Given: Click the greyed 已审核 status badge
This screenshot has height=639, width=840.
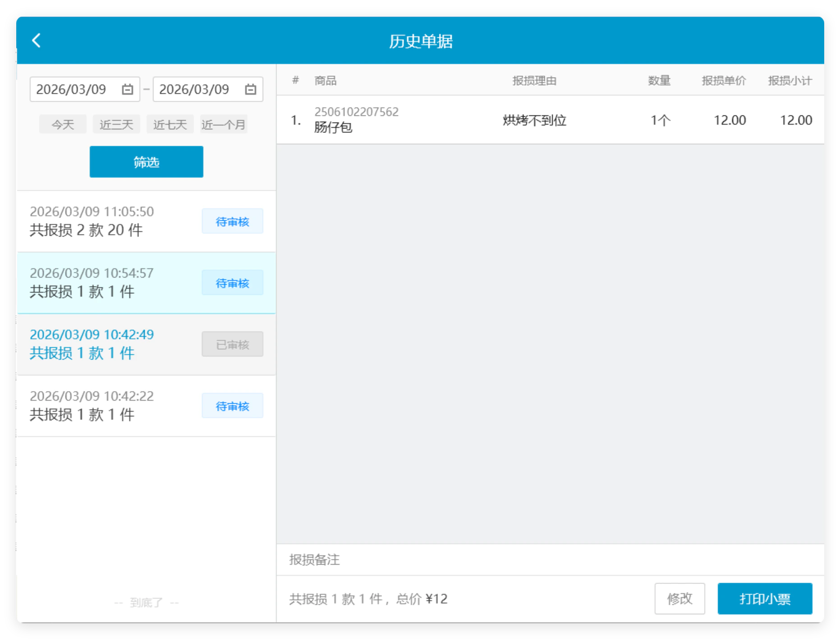Looking at the screenshot, I should [232, 345].
